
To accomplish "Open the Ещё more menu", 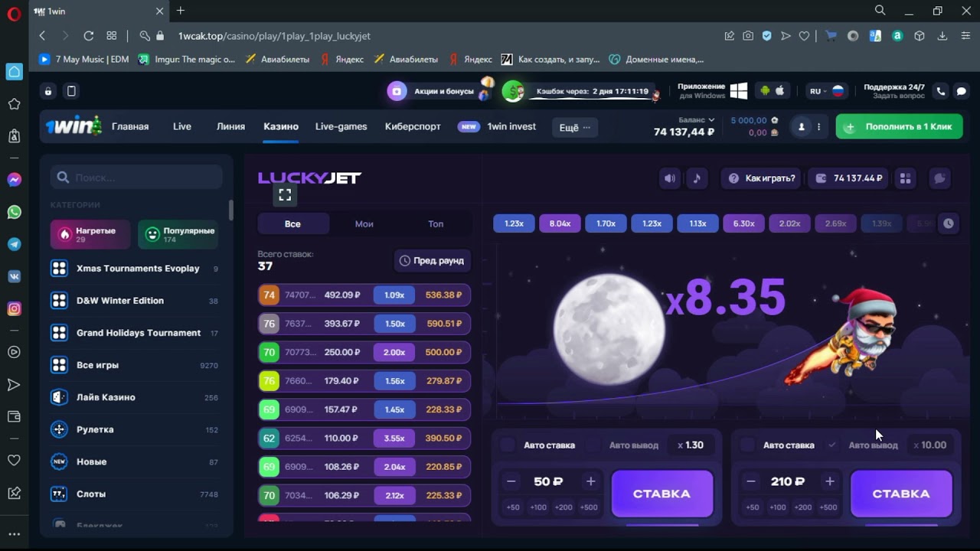I will [575, 127].
